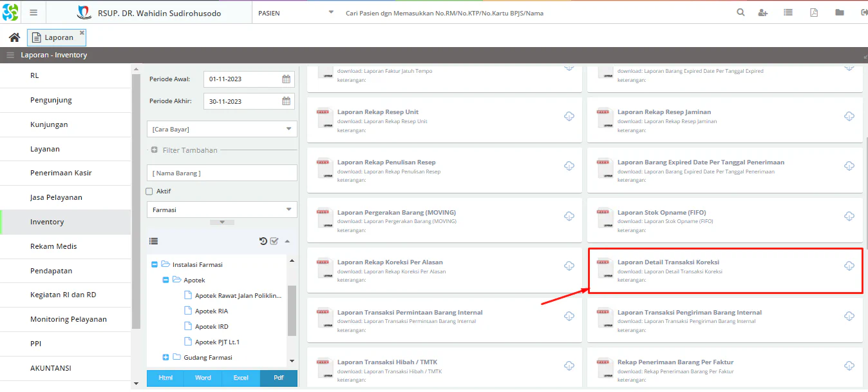Select Html output format
The height and width of the screenshot is (392, 868).
165,378
